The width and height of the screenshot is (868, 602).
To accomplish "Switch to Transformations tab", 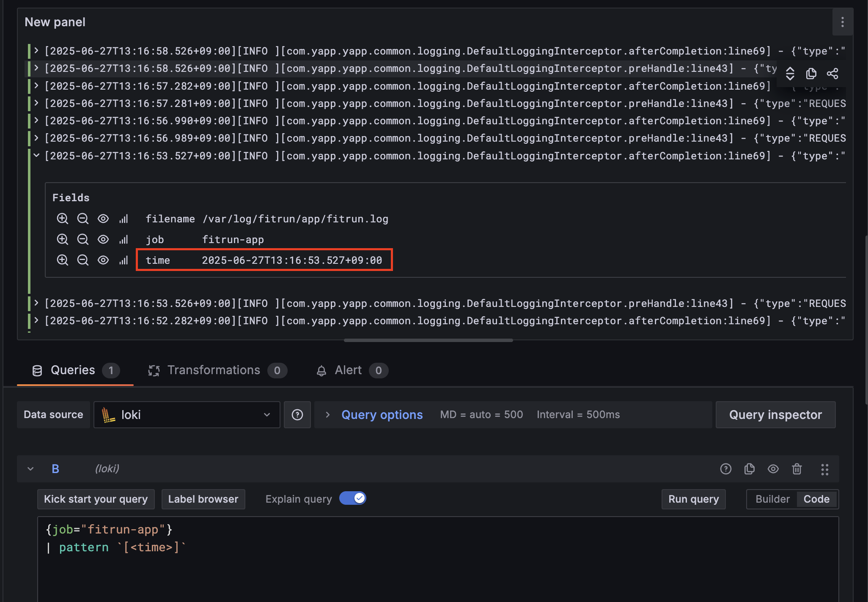I will click(x=217, y=370).
